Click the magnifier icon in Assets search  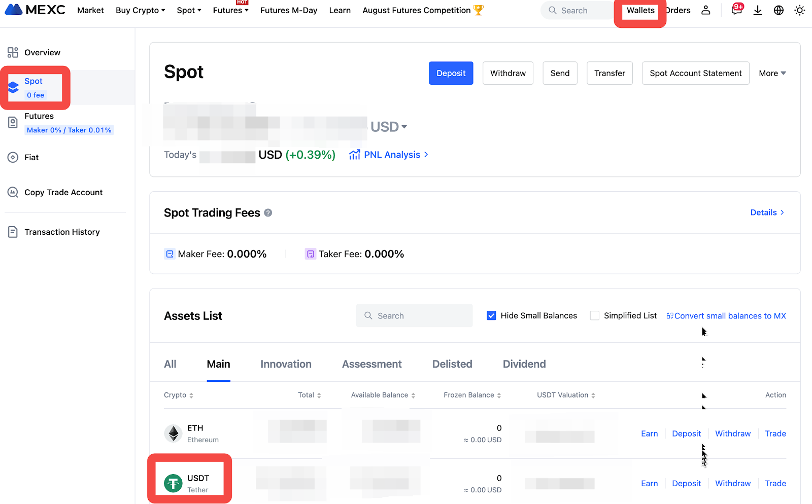click(x=368, y=315)
